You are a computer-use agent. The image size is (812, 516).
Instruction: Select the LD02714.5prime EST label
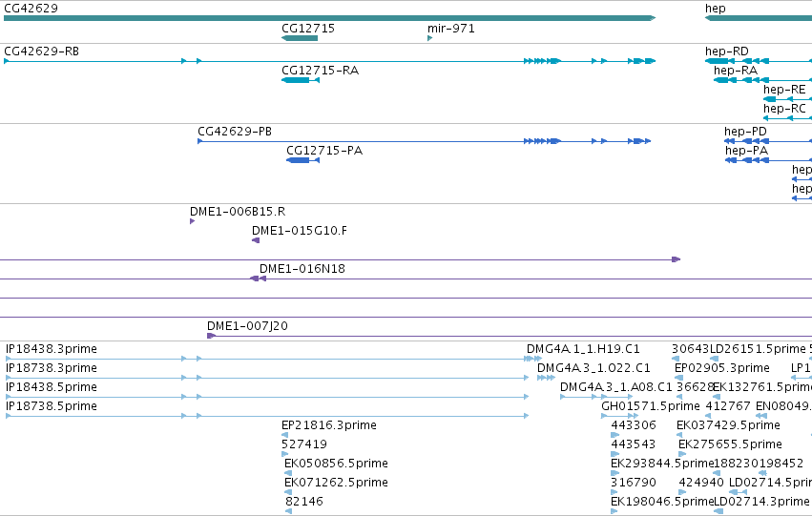pyautogui.click(x=770, y=483)
